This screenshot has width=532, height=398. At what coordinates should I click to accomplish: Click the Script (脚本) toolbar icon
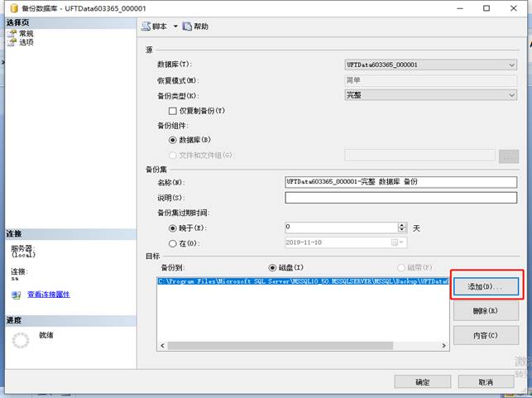coord(146,26)
